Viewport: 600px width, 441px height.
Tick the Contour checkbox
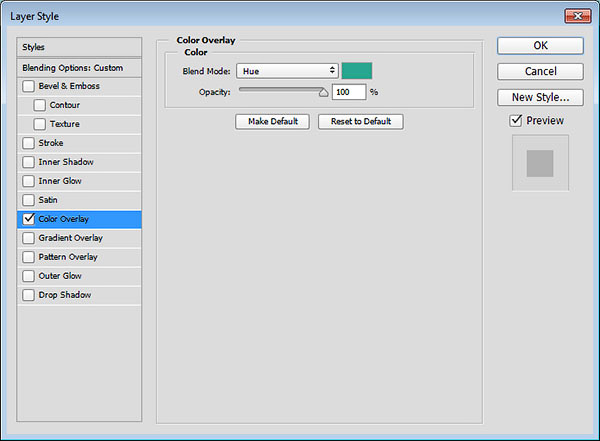[39, 105]
